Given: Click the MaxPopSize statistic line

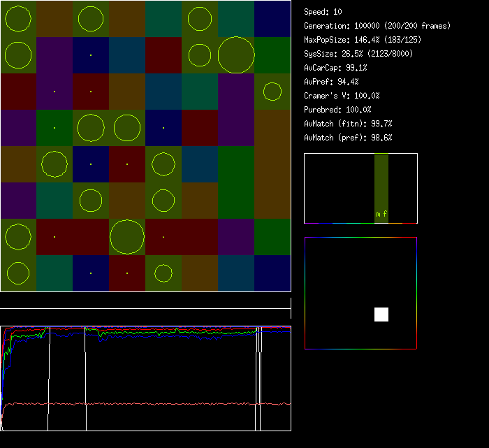Looking at the screenshot, I should click(x=363, y=40).
